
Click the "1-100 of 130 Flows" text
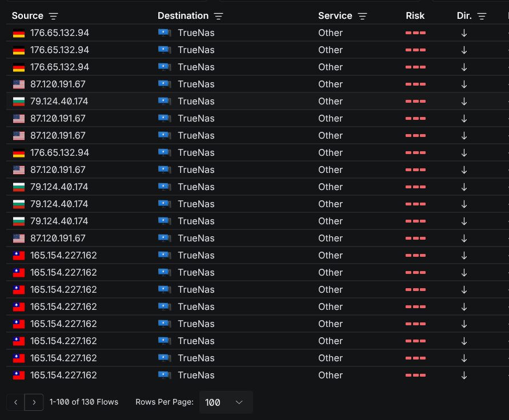pos(84,402)
